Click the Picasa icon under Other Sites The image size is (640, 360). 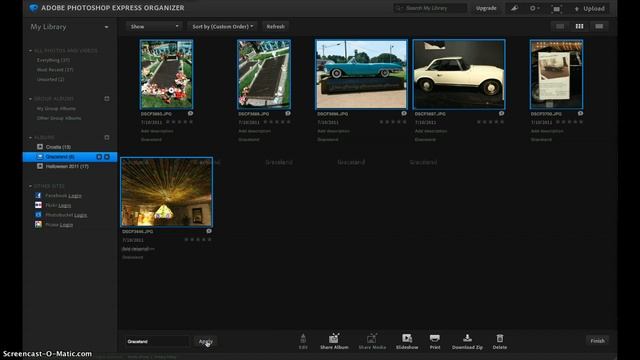point(38,224)
